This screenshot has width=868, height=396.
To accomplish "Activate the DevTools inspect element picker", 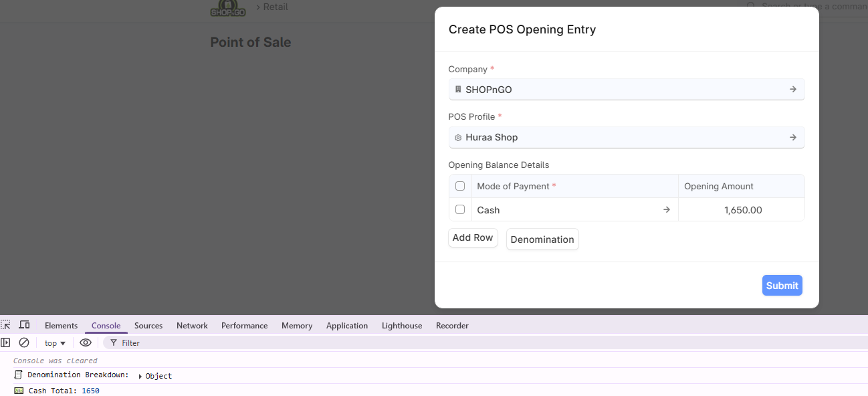I will 6,325.
